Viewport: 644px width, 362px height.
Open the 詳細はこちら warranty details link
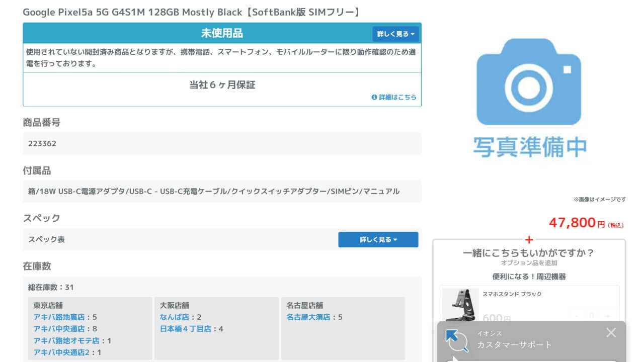click(x=397, y=97)
